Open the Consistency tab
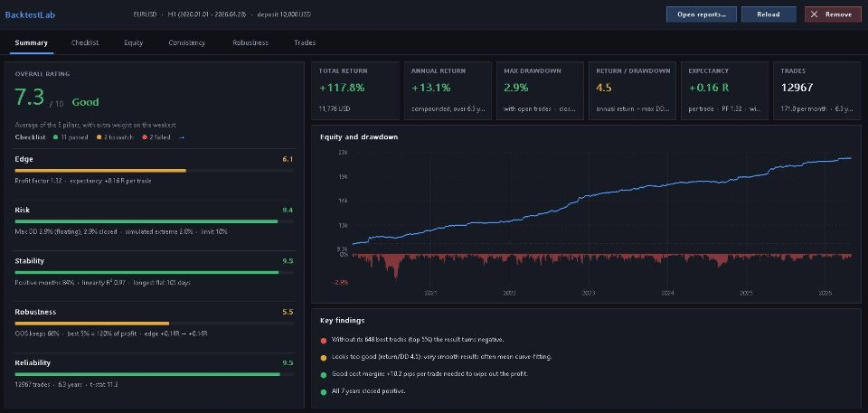The width and height of the screenshot is (868, 413). [186, 42]
